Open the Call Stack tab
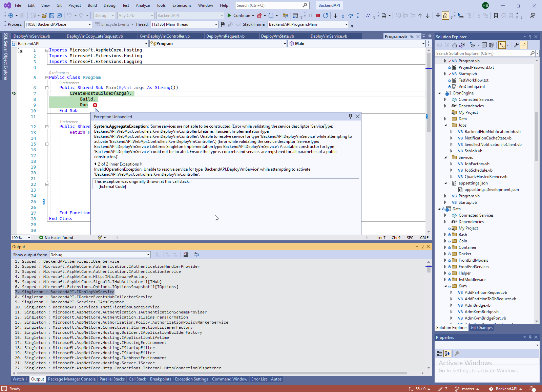This screenshot has width=542, height=392. [x=137, y=379]
